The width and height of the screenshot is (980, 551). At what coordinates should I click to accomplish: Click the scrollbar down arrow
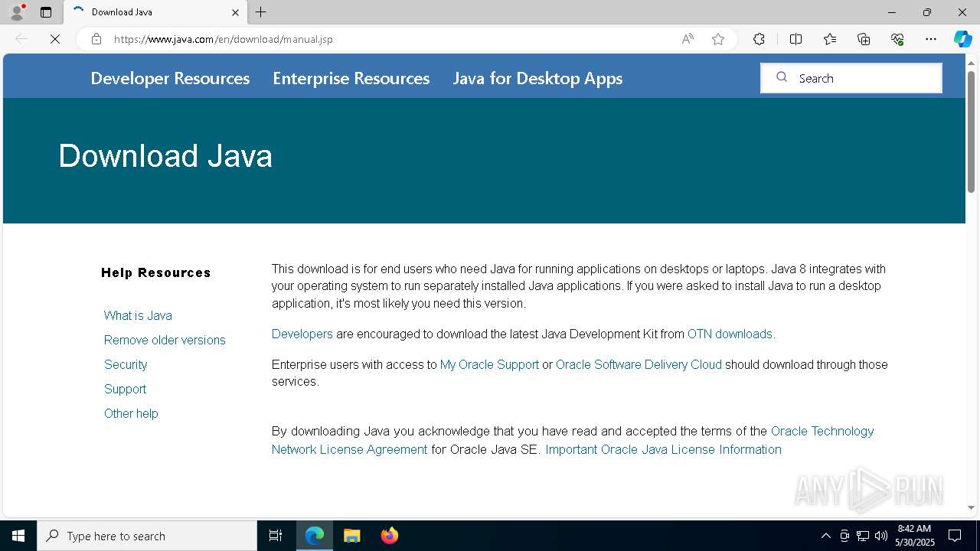(x=971, y=507)
